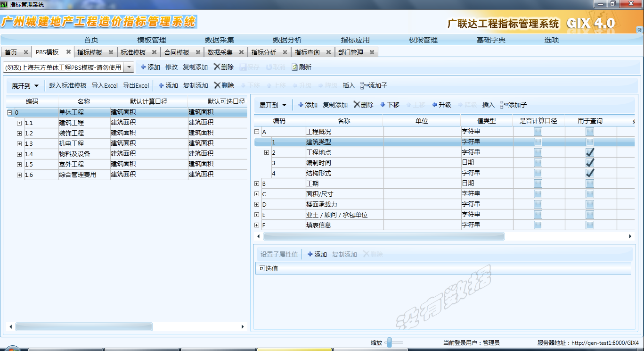Click 导入Excel button
Viewport: 644px width, 351px height.
[x=105, y=85]
